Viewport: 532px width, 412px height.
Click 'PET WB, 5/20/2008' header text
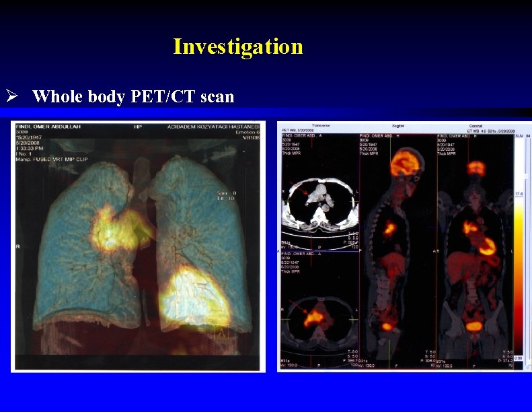pos(298,131)
